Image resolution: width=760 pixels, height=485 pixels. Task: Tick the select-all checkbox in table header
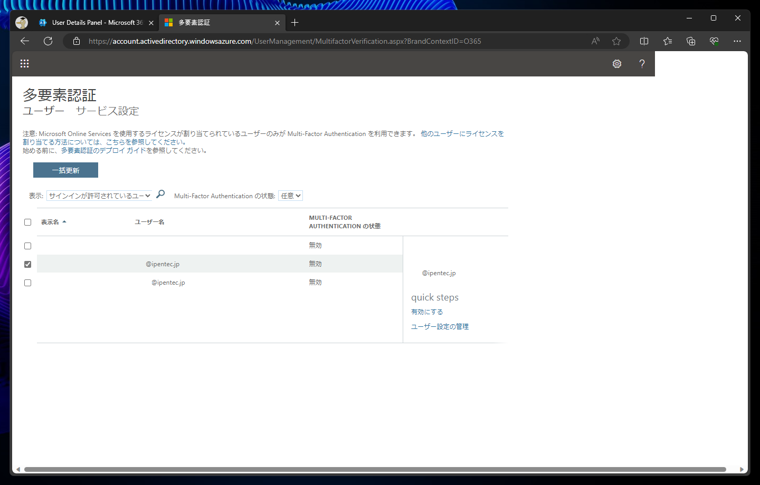28,222
